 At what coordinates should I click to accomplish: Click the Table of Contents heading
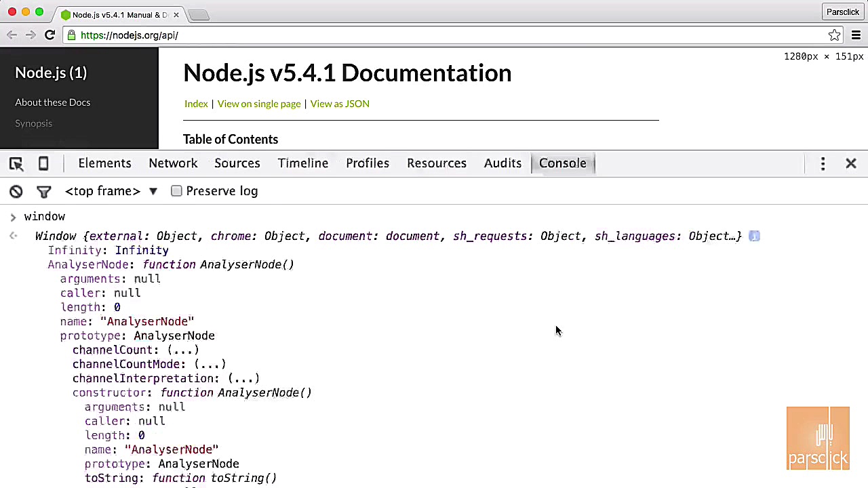(231, 139)
